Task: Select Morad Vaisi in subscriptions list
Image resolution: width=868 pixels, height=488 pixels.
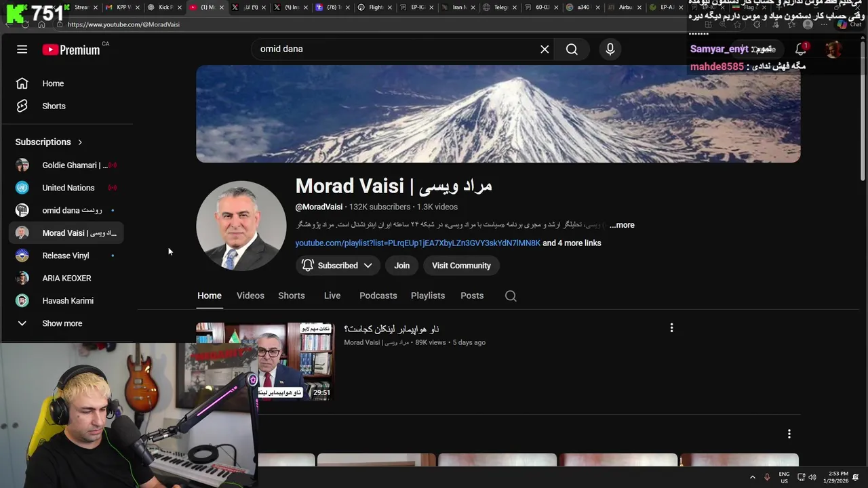Action: click(66, 232)
